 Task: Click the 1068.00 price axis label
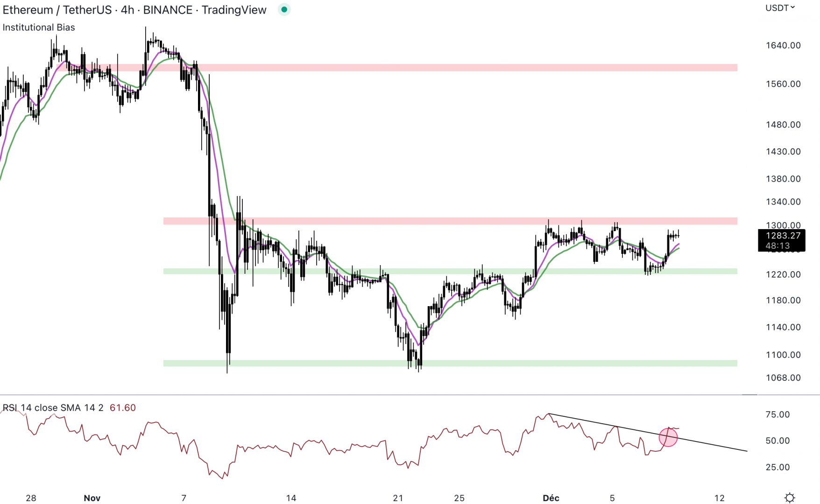tap(783, 378)
